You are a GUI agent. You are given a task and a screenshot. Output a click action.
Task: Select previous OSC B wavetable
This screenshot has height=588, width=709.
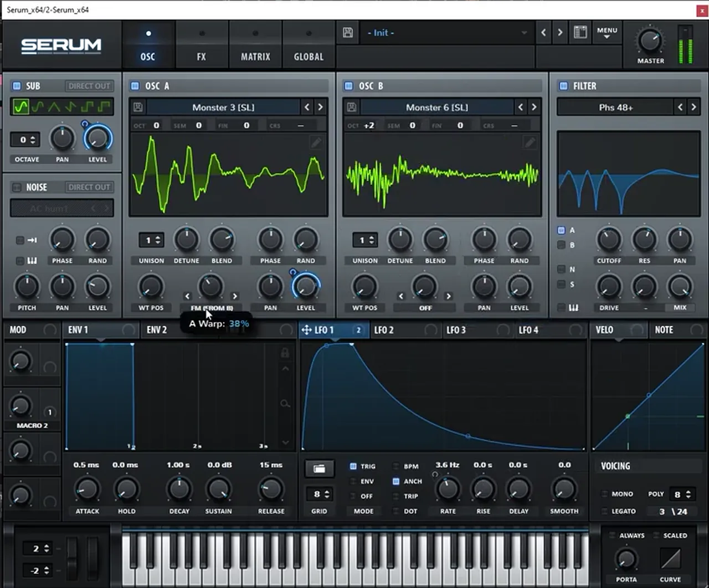[x=521, y=107]
